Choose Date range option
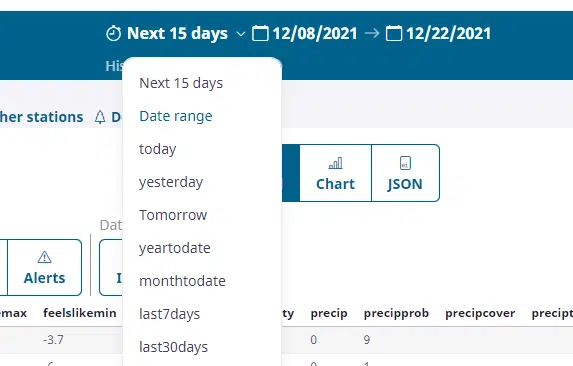573x366 pixels. [x=176, y=116]
